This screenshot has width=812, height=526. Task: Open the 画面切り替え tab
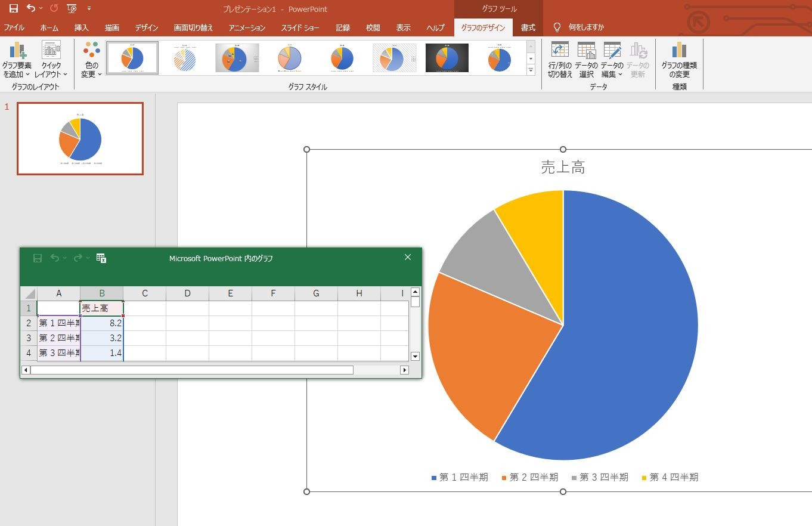(x=193, y=27)
